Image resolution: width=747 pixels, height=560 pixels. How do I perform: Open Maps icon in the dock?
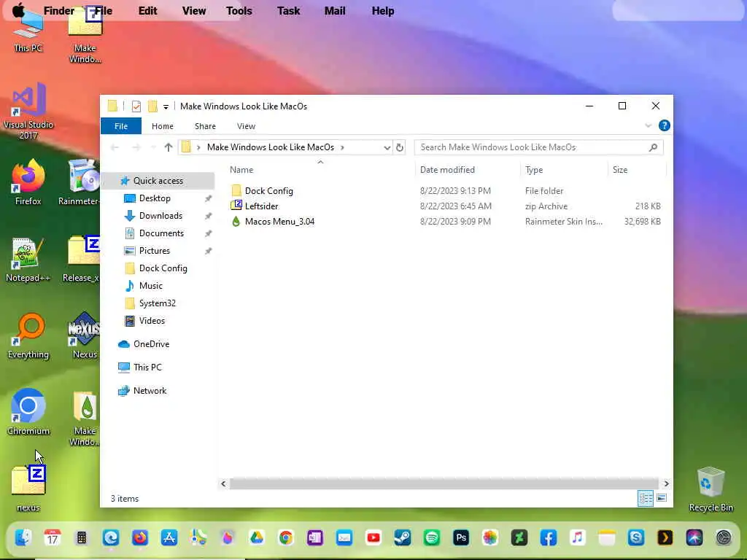(198, 537)
